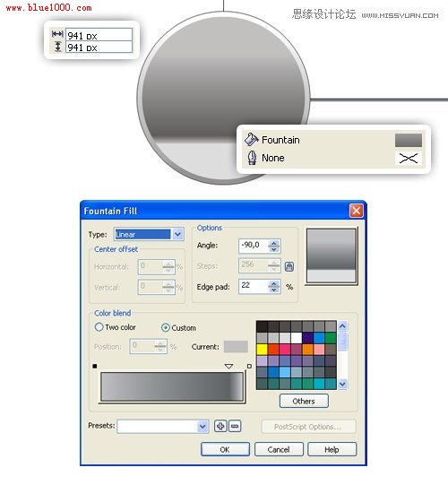Click the Help button

point(332,449)
